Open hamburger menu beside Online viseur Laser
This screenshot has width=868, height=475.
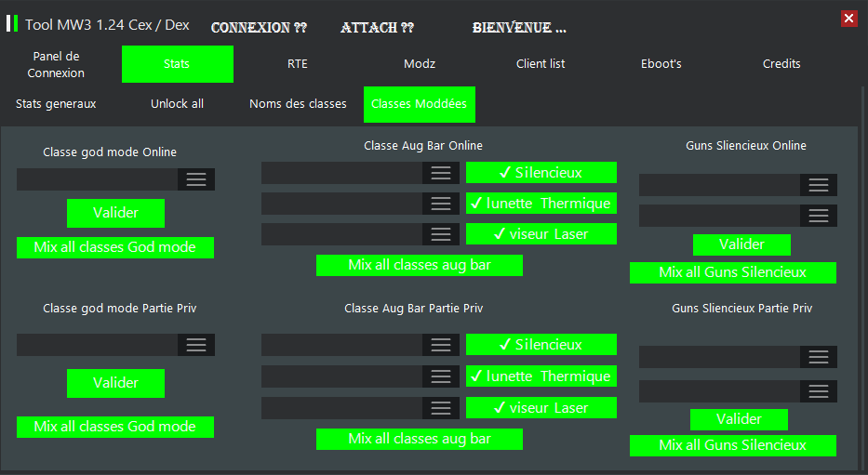pyautogui.click(x=441, y=234)
